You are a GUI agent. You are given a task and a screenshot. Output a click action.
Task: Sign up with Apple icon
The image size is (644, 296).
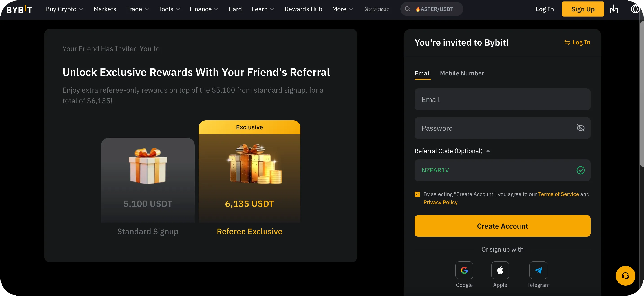point(500,270)
